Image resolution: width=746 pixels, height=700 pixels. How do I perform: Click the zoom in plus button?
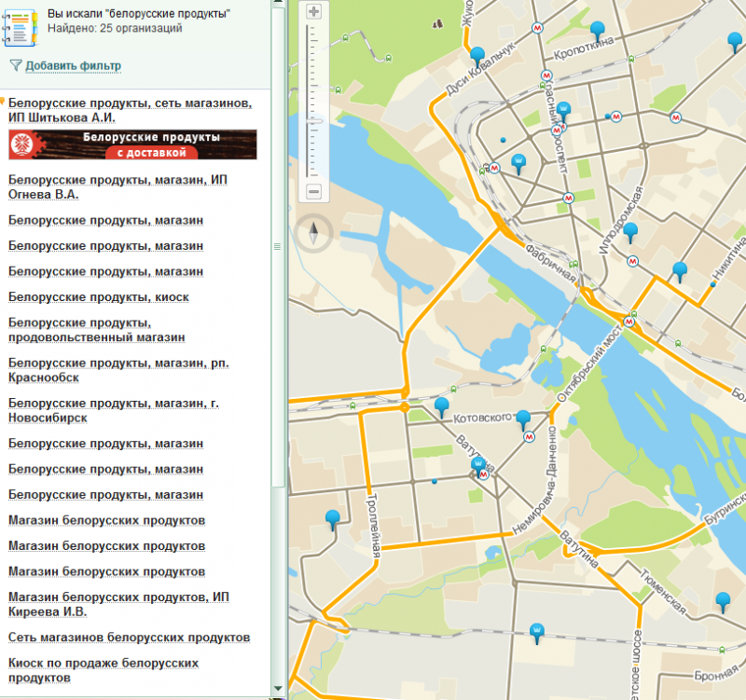(x=313, y=12)
